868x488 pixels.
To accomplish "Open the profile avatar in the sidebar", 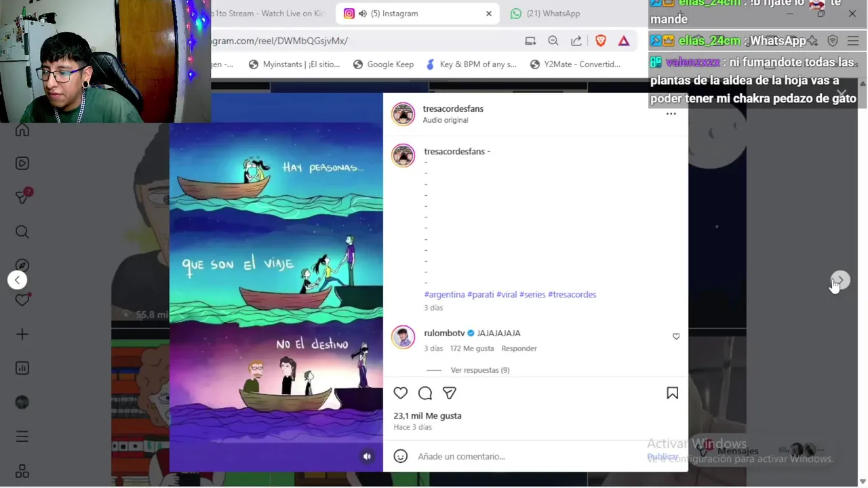I will point(22,402).
